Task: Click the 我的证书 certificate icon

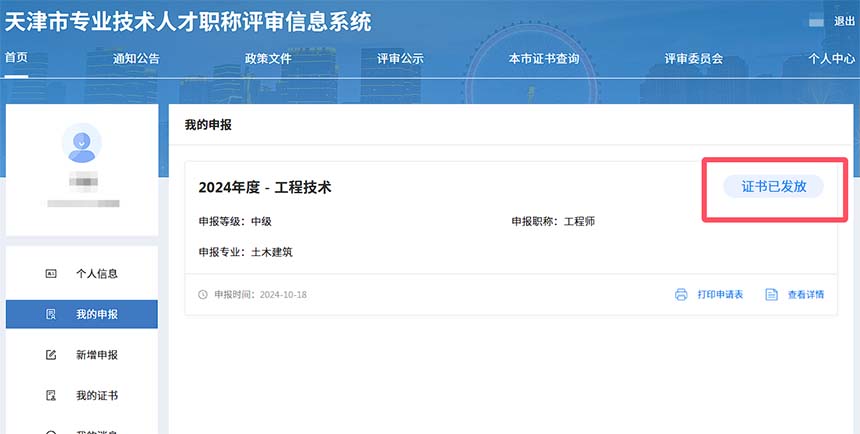Action: click(51, 395)
